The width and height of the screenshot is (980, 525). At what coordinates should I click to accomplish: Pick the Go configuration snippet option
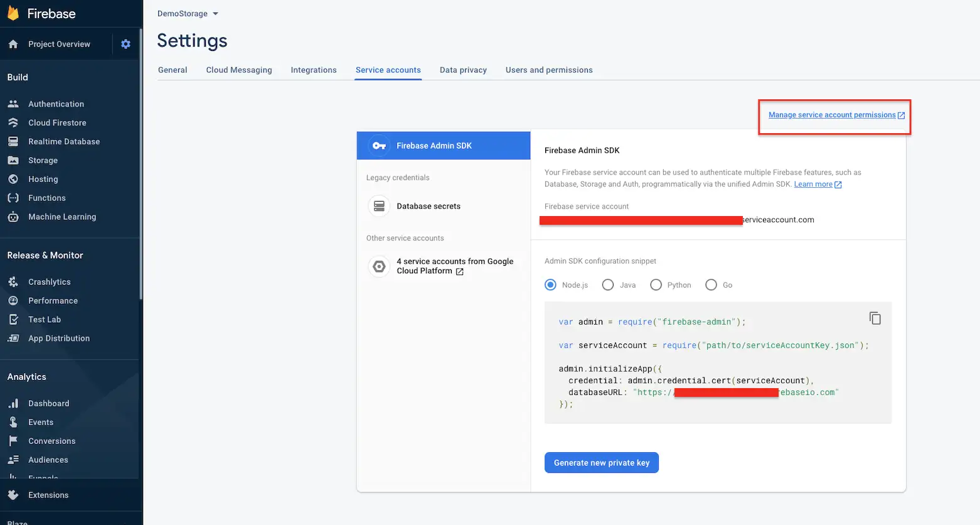pyautogui.click(x=711, y=285)
